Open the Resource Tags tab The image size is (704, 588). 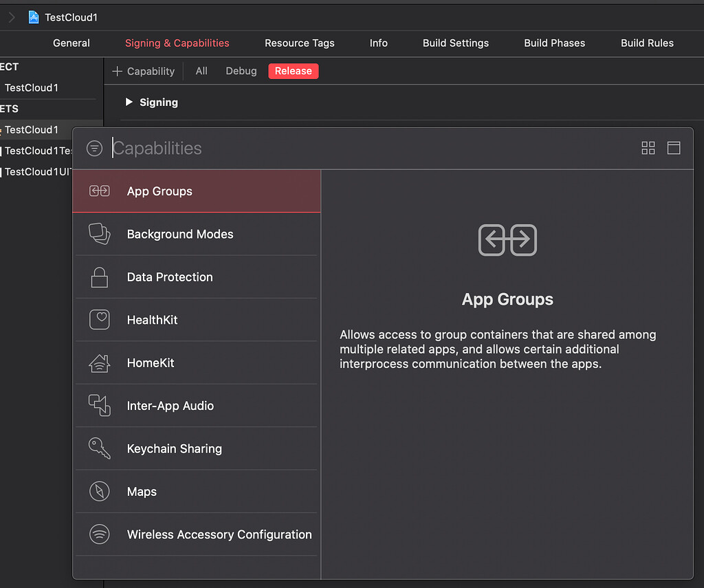(x=299, y=43)
